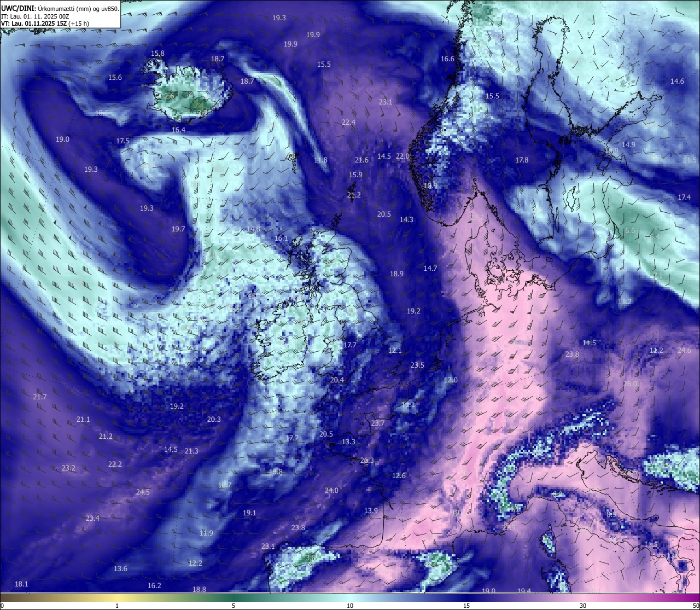
Task: Select the IT initialization time line 00Z
Action: (x=35, y=17)
